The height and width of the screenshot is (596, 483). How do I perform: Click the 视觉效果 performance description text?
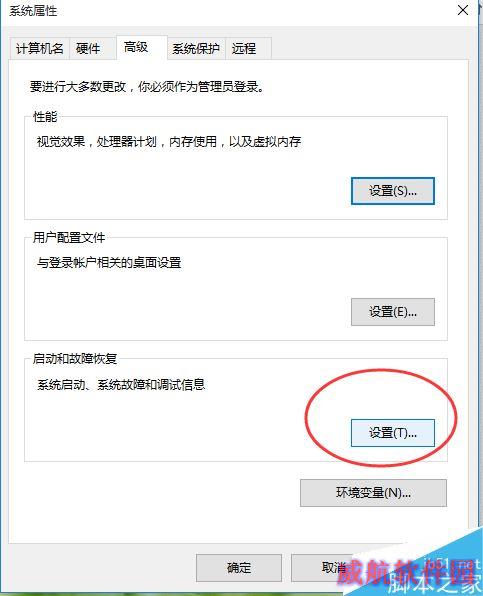(169, 142)
